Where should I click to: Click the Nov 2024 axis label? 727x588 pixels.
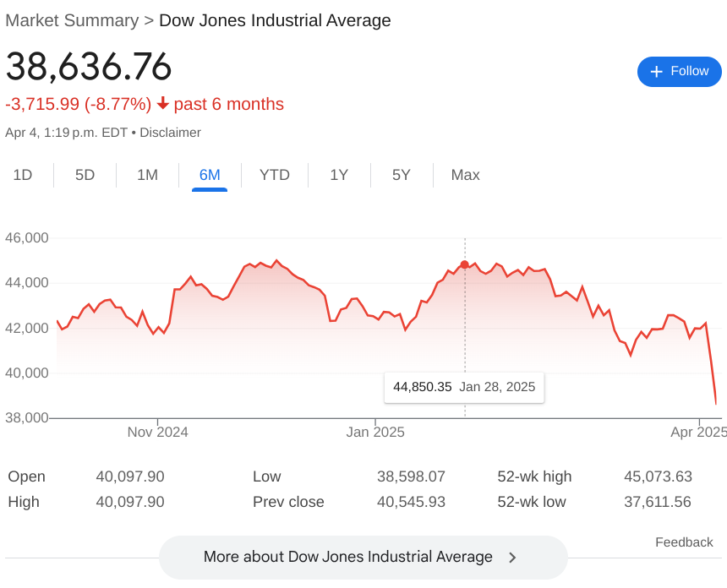pos(158,433)
